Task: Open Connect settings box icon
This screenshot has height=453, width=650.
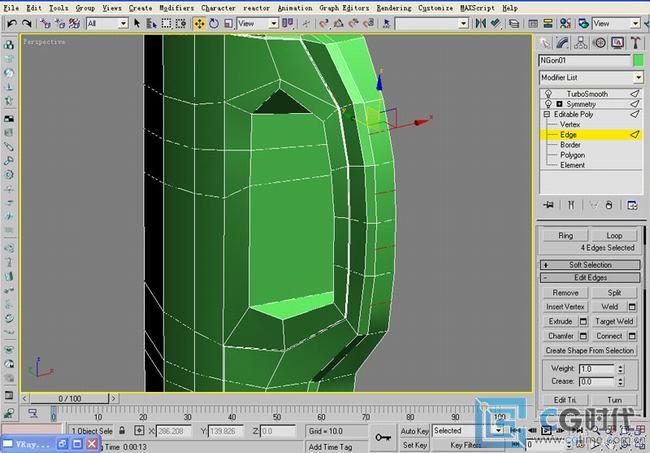Action: (632, 336)
